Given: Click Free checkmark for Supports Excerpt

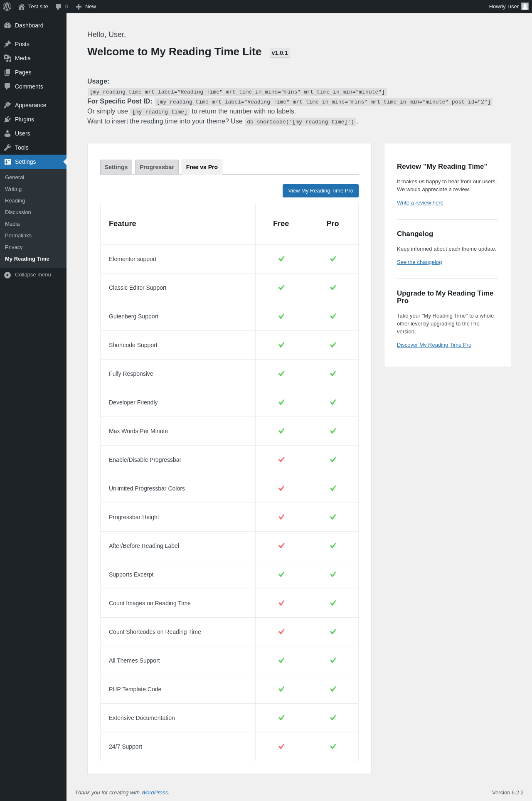Looking at the screenshot, I should tap(281, 574).
